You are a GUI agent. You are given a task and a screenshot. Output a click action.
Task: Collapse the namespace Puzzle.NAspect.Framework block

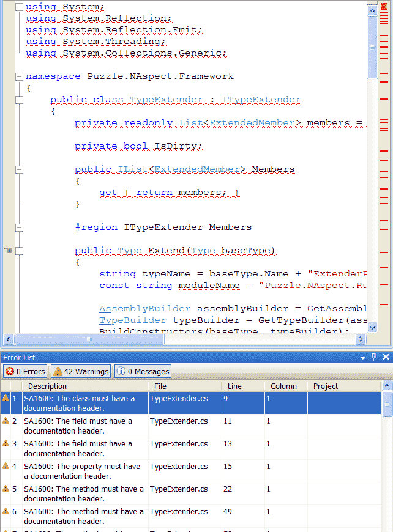pos(20,76)
